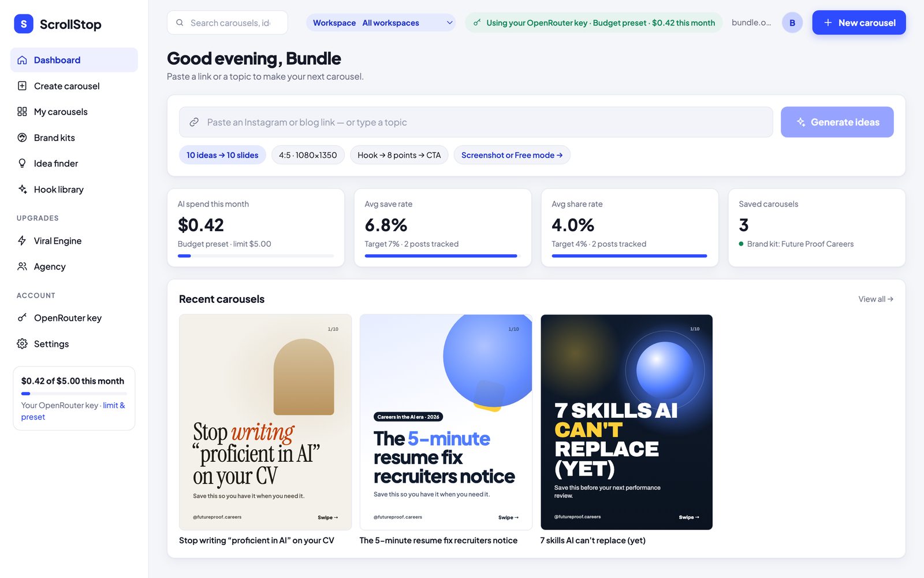Open the Dashboard menu item

[x=74, y=60]
